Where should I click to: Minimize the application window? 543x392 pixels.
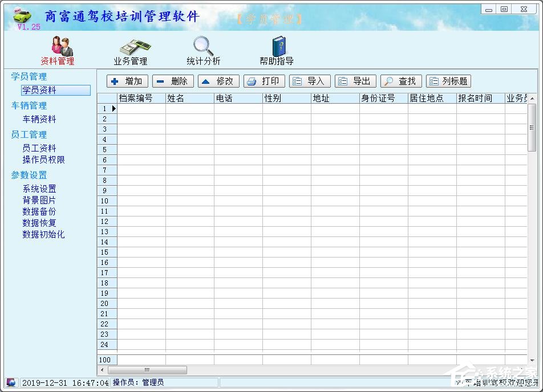coord(489,9)
